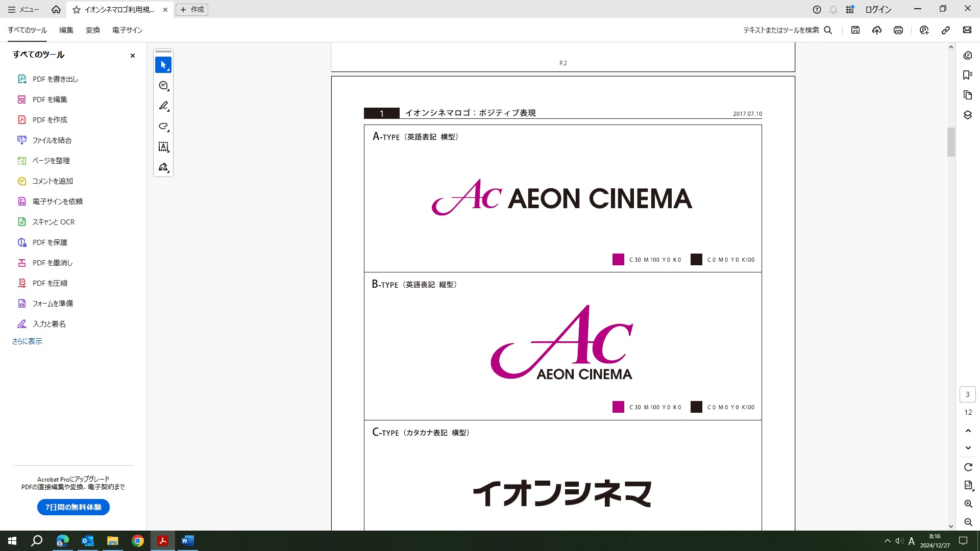Open File Explorer from the taskbar
The image size is (980, 551).
pyautogui.click(x=113, y=541)
